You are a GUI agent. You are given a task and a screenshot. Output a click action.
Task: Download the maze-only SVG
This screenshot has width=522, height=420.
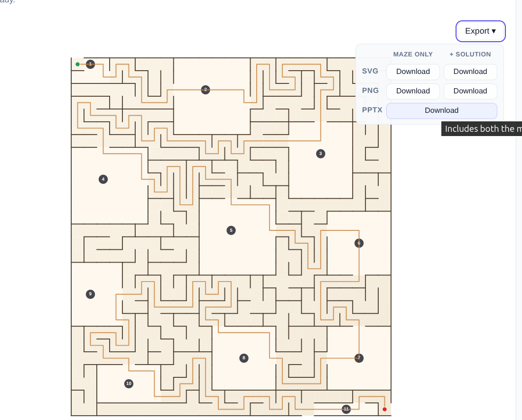(413, 72)
